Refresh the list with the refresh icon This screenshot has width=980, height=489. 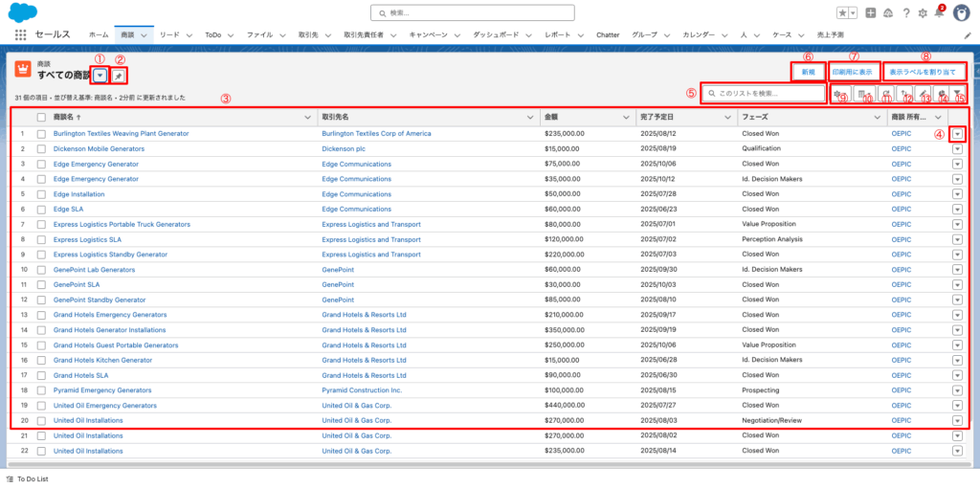pos(884,94)
